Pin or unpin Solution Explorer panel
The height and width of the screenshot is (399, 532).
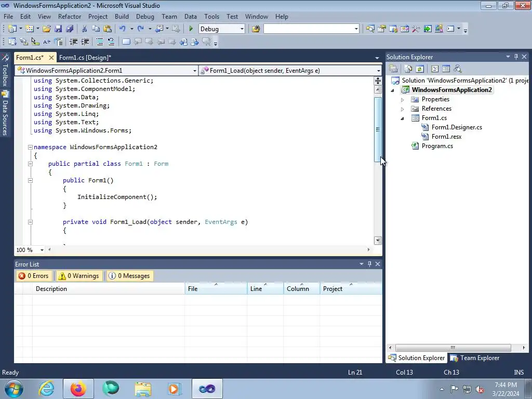(x=516, y=57)
